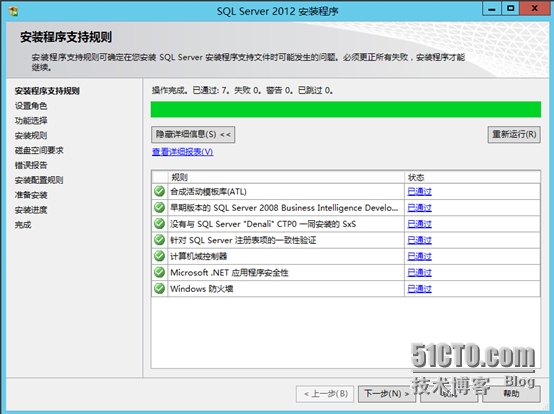Select 完成 step in left navigation
This screenshot has width=554, height=414.
(23, 225)
